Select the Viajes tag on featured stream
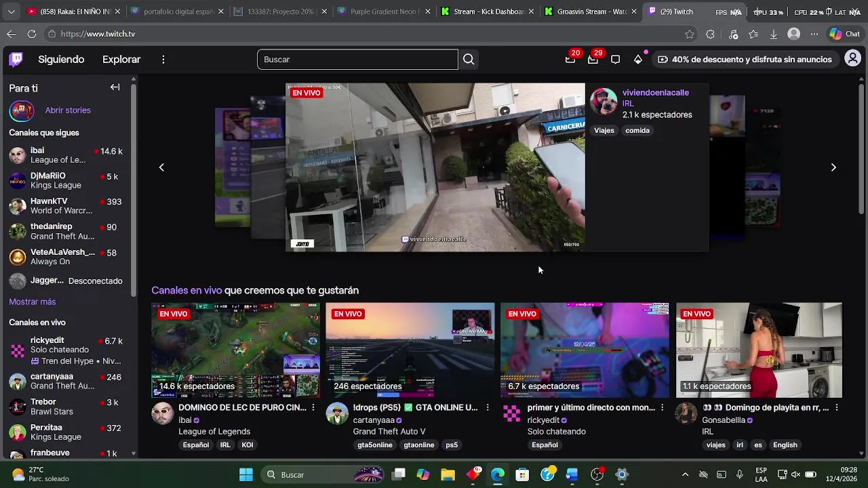Viewport: 868px width, 488px height. point(604,130)
